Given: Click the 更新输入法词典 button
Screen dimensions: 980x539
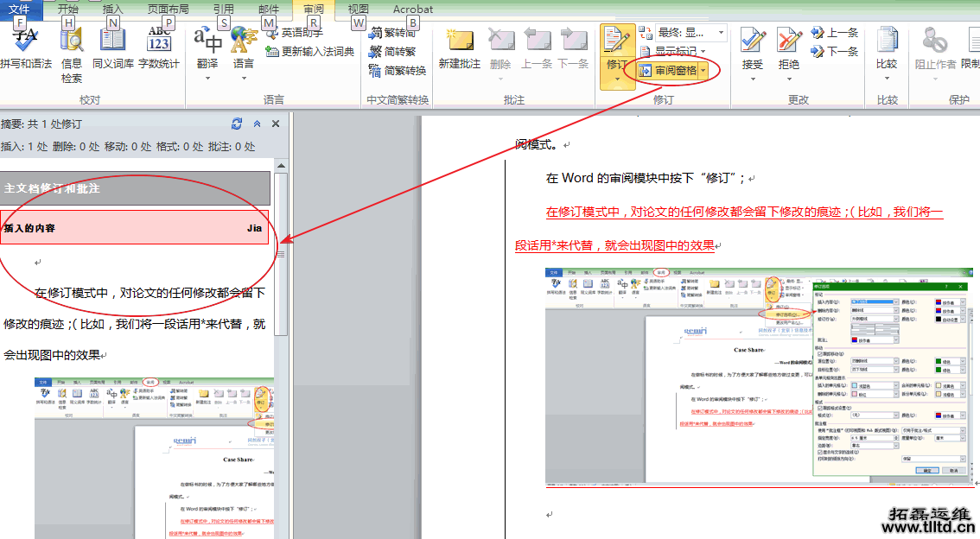Looking at the screenshot, I should pos(311,52).
